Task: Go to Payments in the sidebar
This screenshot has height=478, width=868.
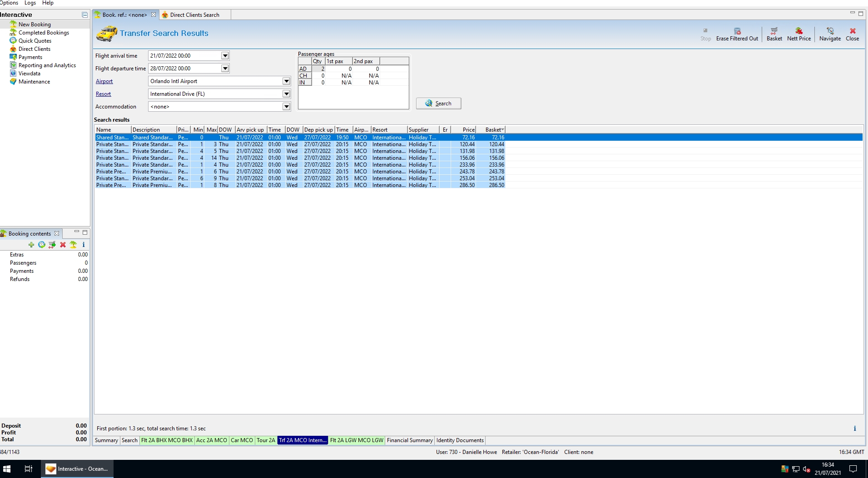Action: point(30,57)
